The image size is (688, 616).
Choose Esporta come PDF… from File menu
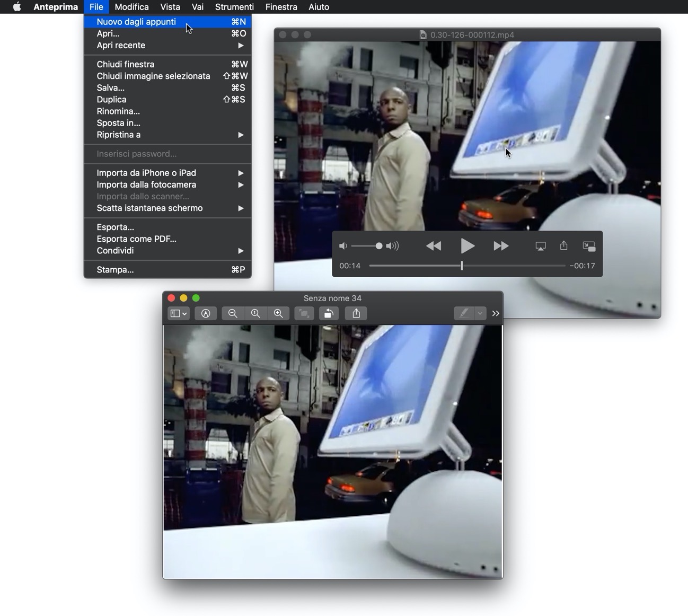point(136,239)
